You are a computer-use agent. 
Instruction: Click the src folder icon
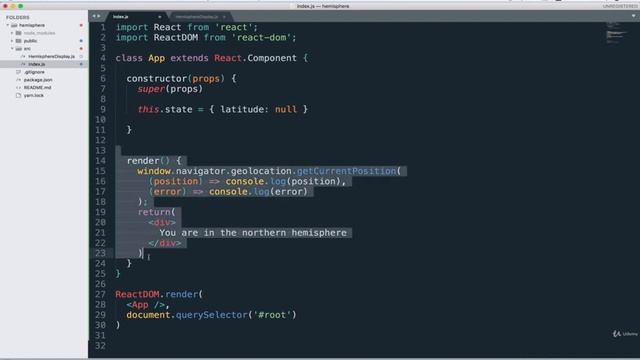[18, 49]
